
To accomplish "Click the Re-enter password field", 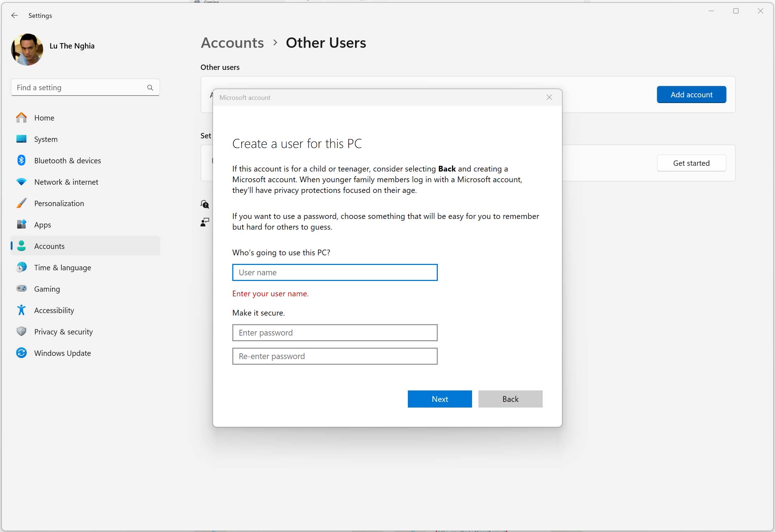I will point(335,356).
